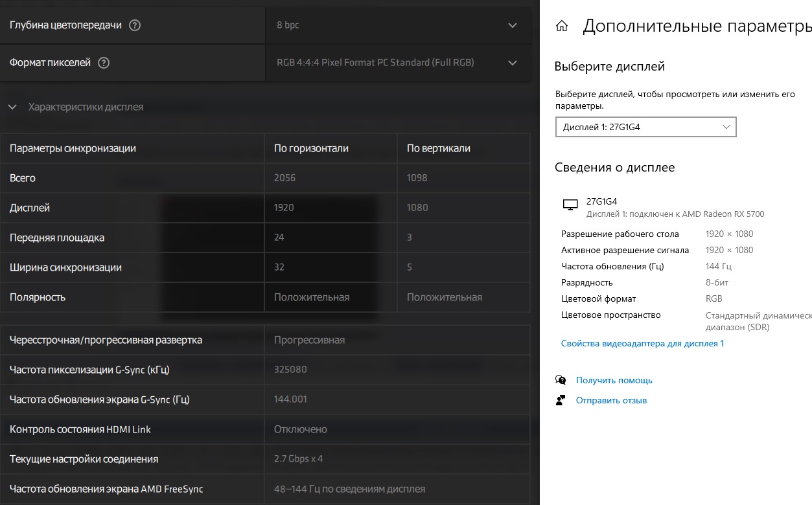
Task: Click the Получить помощь link
Action: tap(614, 380)
